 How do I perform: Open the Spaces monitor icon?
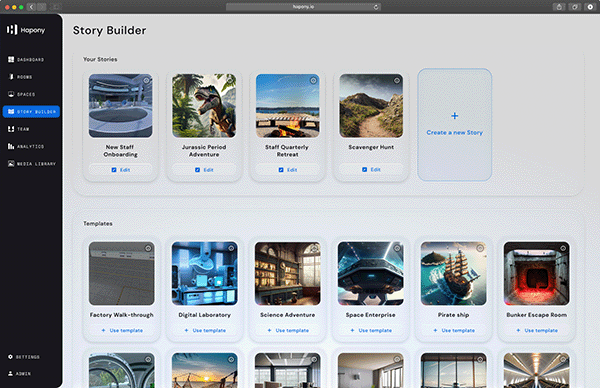click(x=11, y=94)
